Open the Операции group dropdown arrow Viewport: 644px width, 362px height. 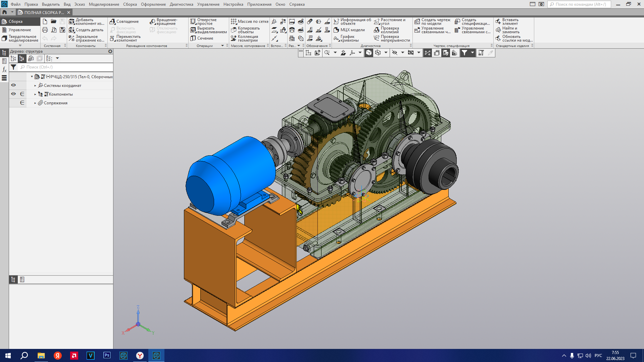[222, 46]
